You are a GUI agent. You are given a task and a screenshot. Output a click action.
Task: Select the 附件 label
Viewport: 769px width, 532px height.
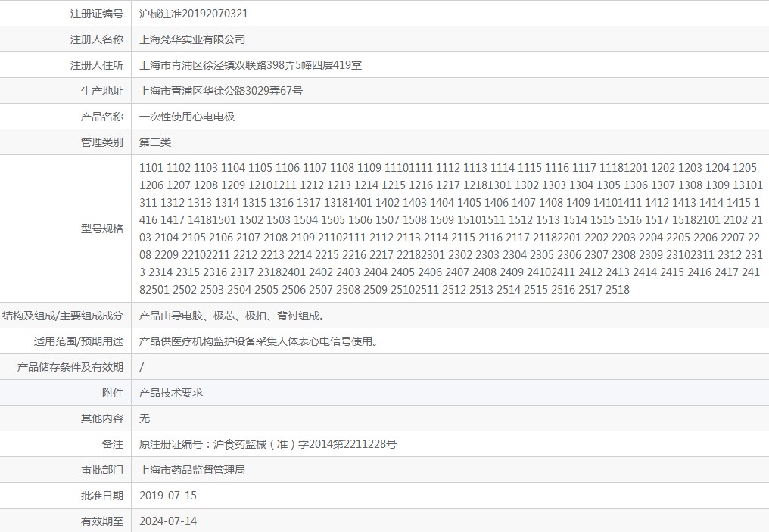pyautogui.click(x=113, y=393)
